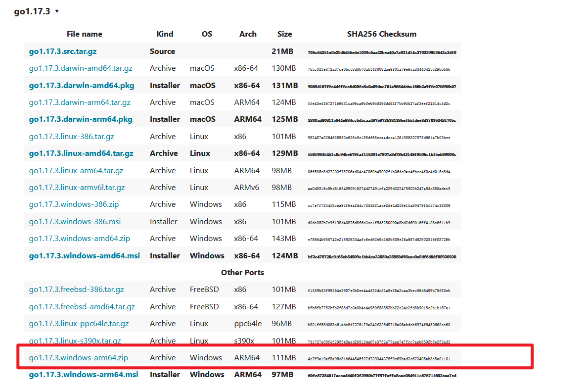Image resolution: width=588 pixels, height=390 pixels.
Task: Select the "Source" kind cell
Action: click(162, 51)
